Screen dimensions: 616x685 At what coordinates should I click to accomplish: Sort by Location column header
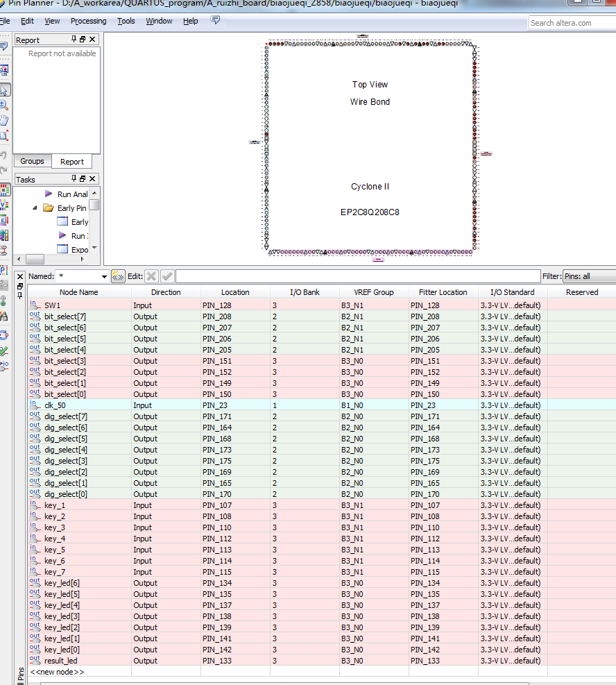[x=235, y=292]
